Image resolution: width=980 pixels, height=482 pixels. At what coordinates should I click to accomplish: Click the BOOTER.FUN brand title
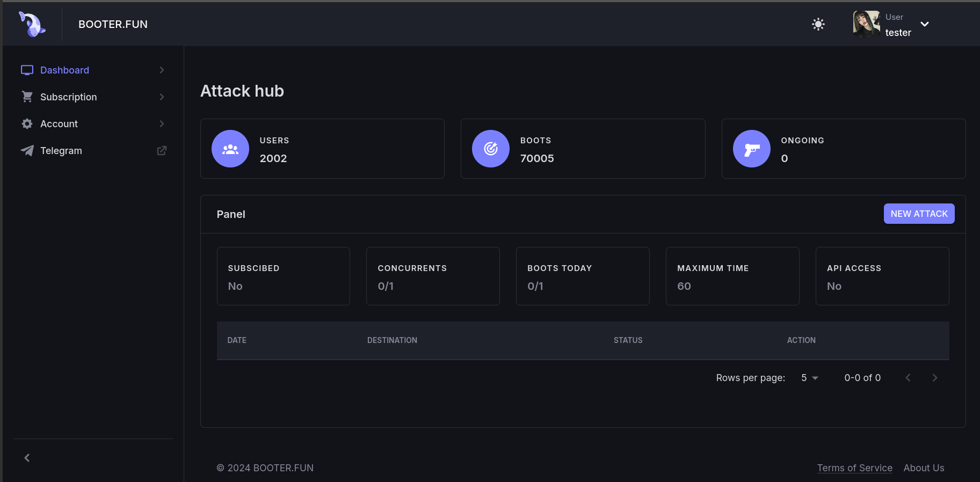point(113,24)
